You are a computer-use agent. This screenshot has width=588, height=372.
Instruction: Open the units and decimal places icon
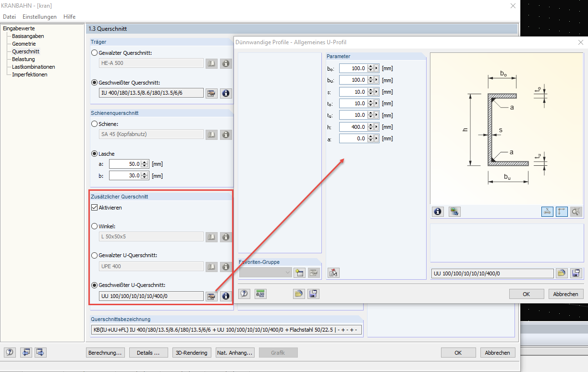click(260, 294)
